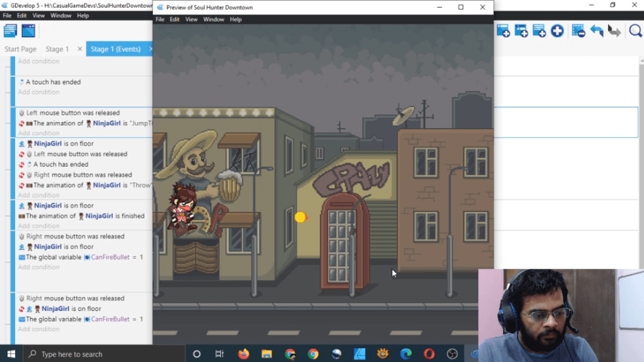Close the Stage 1 tab
Viewport: 644px width, 362px height.
[x=80, y=49]
